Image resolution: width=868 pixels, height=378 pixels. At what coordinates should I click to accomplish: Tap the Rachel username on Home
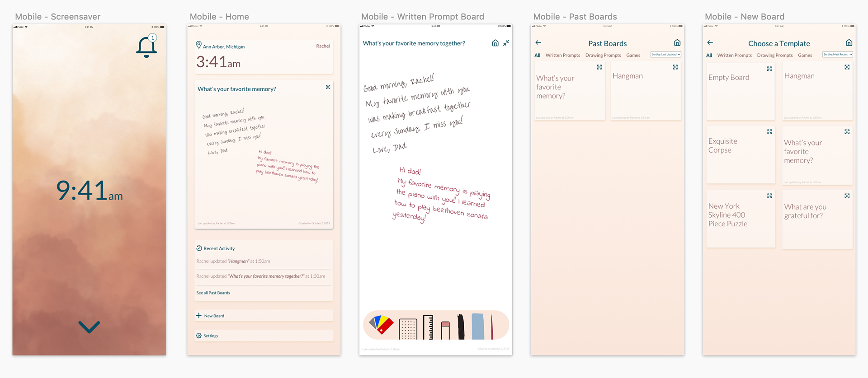coord(323,46)
